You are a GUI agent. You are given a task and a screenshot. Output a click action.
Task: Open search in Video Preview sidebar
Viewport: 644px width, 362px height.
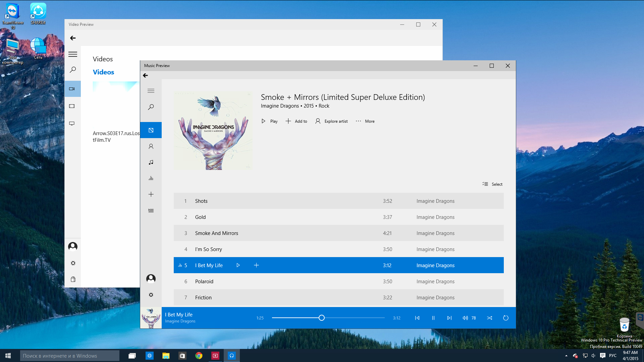coord(73,70)
